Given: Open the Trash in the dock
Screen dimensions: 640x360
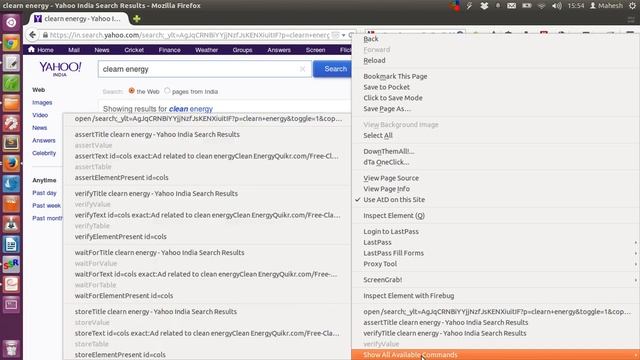Looking at the screenshot, I should click(11, 348).
